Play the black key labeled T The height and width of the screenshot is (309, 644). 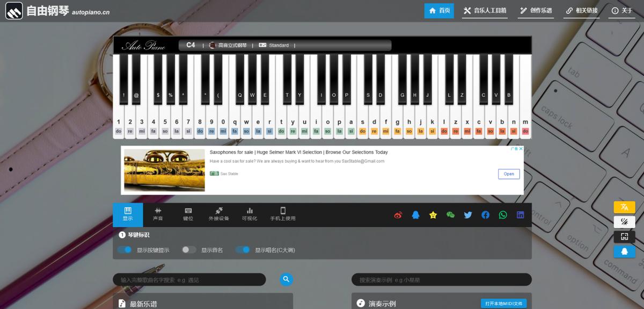click(287, 79)
